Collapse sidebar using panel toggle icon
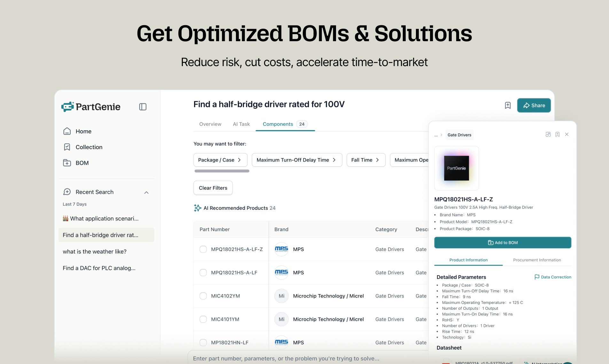This screenshot has height=364, width=609. pyautogui.click(x=143, y=107)
